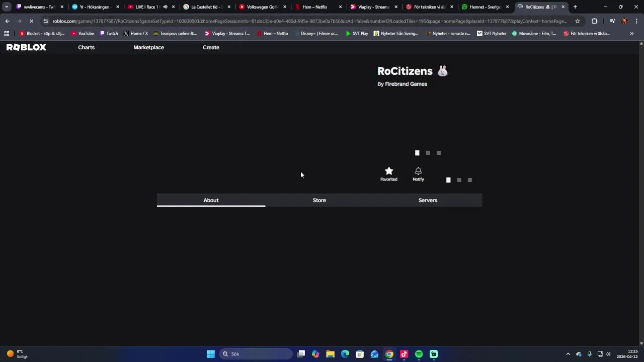Image resolution: width=644 pixels, height=362 pixels.
Task: Open the Twitch bookmark
Action: (109, 33)
